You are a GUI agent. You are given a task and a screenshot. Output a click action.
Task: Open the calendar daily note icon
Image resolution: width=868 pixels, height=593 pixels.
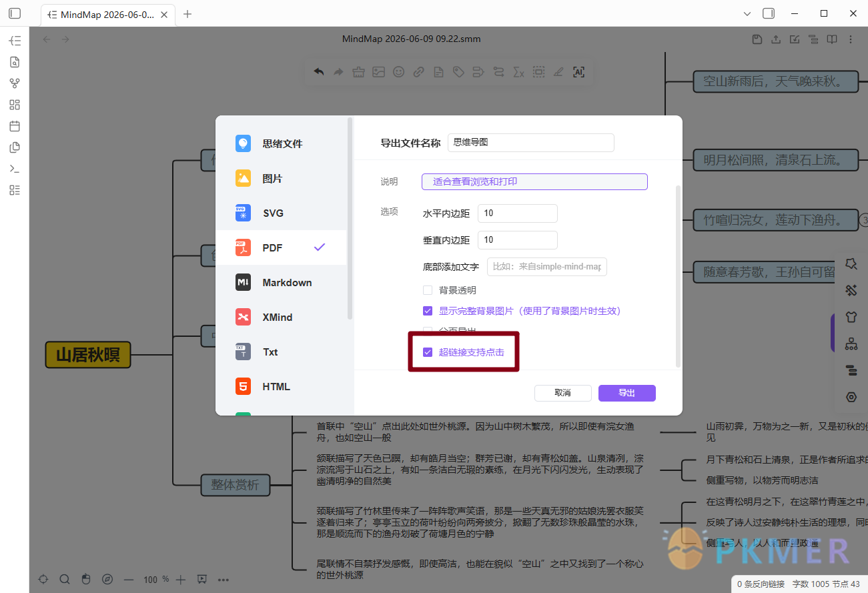pos(15,126)
